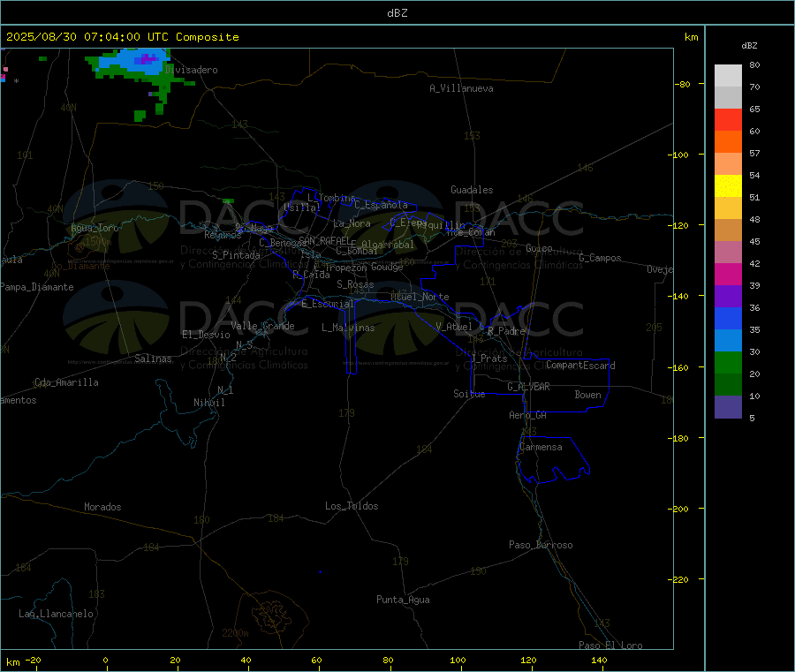Select the green 20 dBZ legend swatch
The image size is (795, 672).
pos(728,362)
